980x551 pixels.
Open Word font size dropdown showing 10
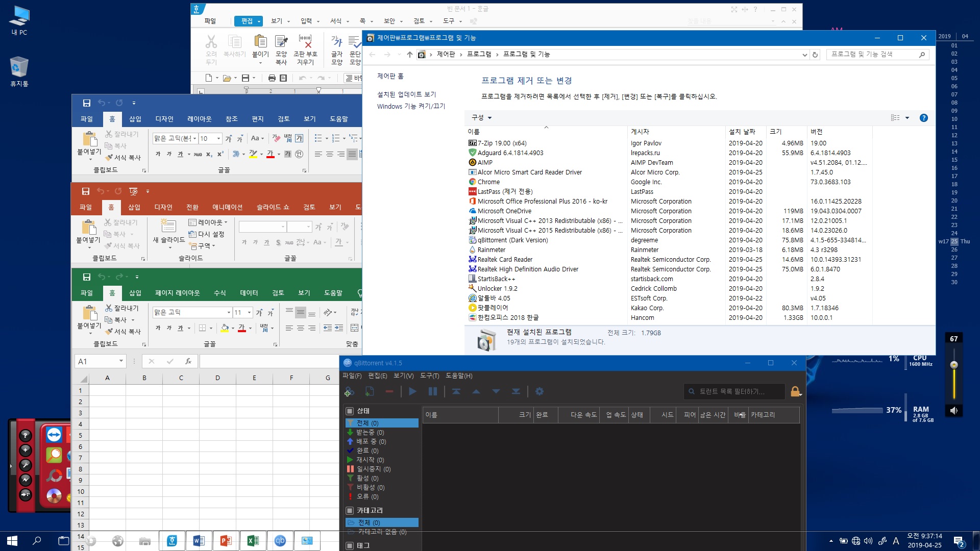(x=218, y=139)
